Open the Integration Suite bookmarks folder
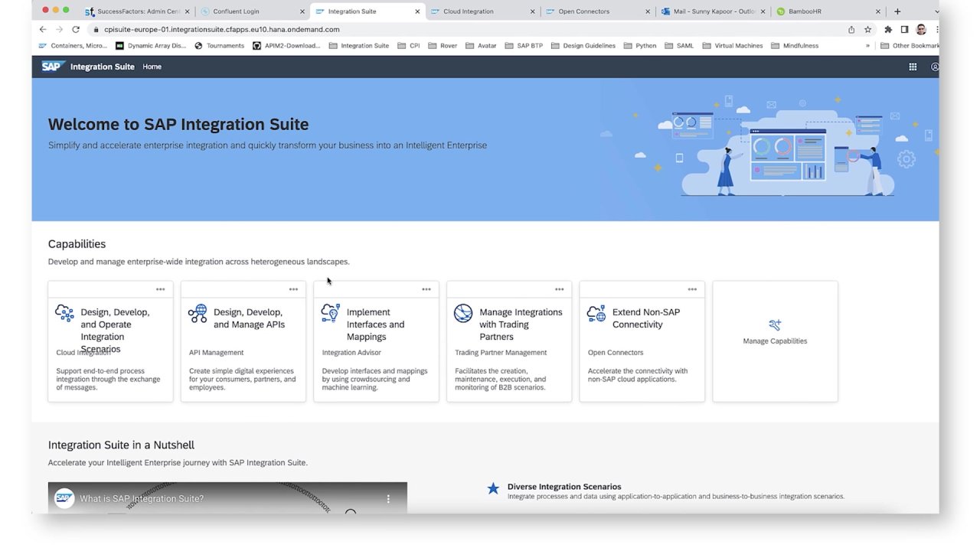 tap(359, 46)
